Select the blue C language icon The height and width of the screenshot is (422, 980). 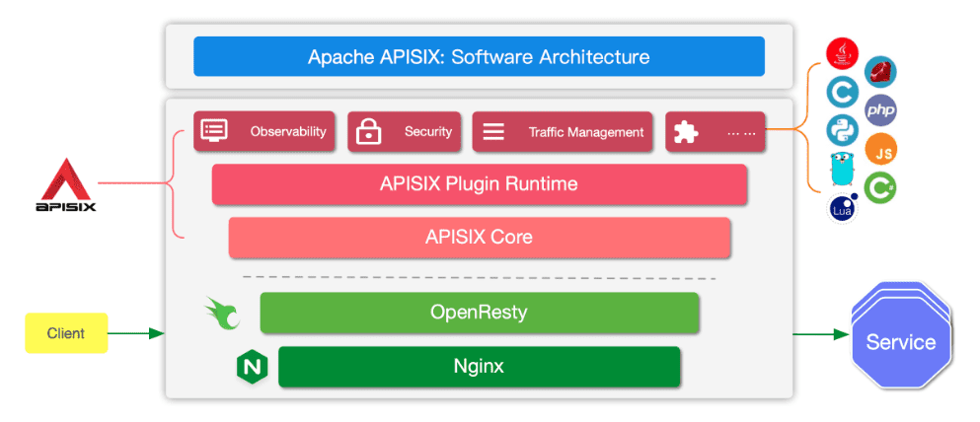841,93
